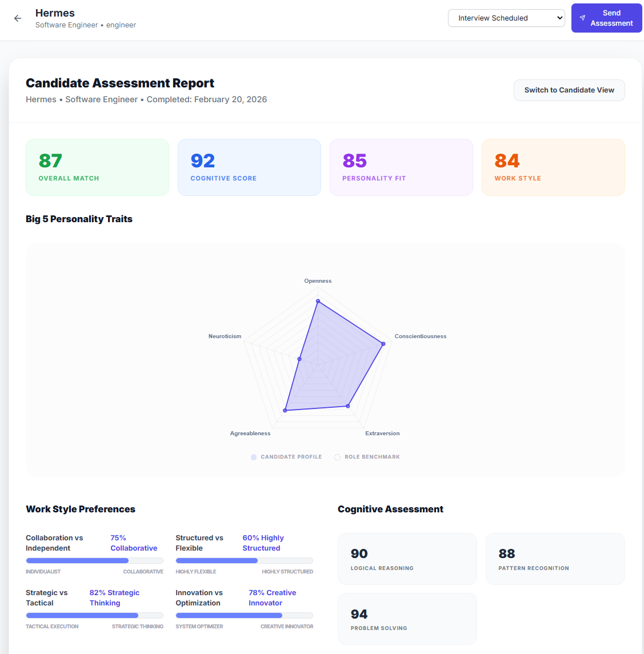Click the Collaboration vs Independent progress bar

[x=95, y=560]
